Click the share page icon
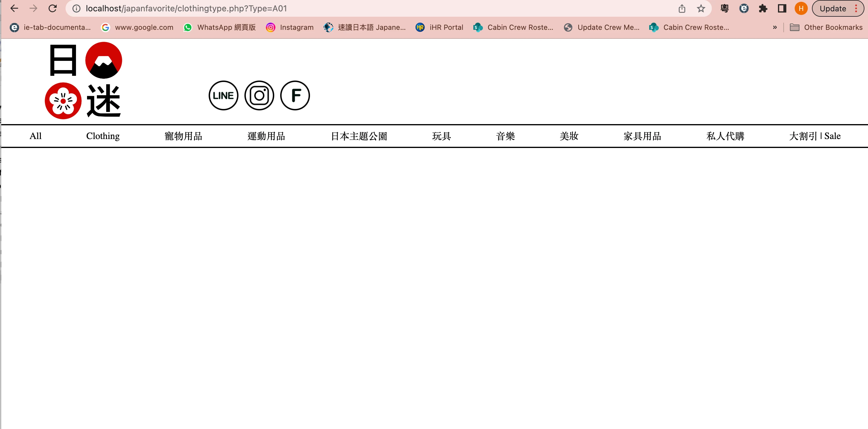 pyautogui.click(x=682, y=8)
